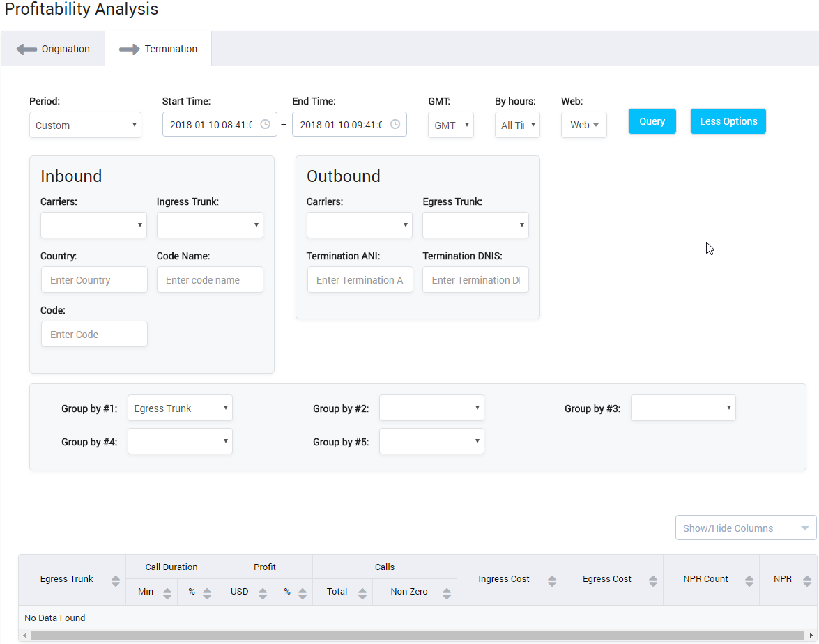Open the Period dropdown showing Custom
The width and height of the screenshot is (819, 644).
pyautogui.click(x=85, y=125)
